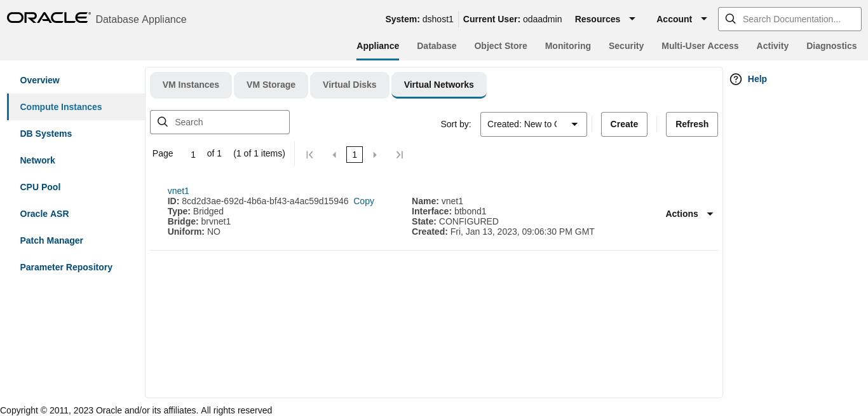Select Virtual Disks in the appliance view
Screen dimensions: 868x416
[349, 85]
